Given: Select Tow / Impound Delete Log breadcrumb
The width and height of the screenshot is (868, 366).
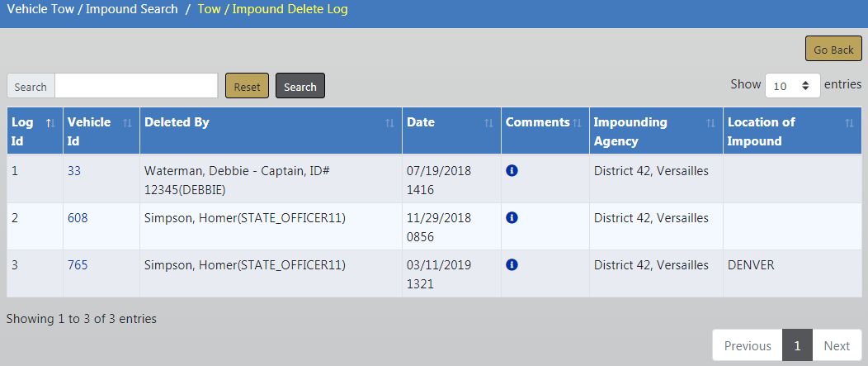Looking at the screenshot, I should pos(272,9).
